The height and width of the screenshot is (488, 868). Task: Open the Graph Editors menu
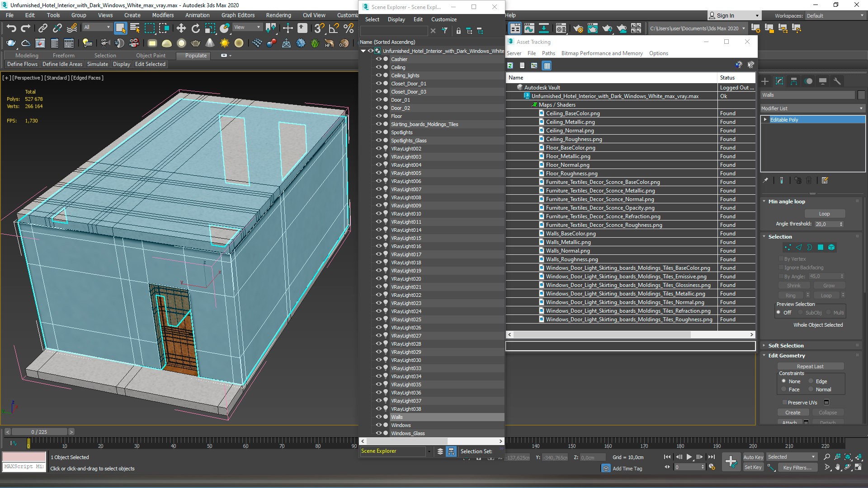click(238, 15)
